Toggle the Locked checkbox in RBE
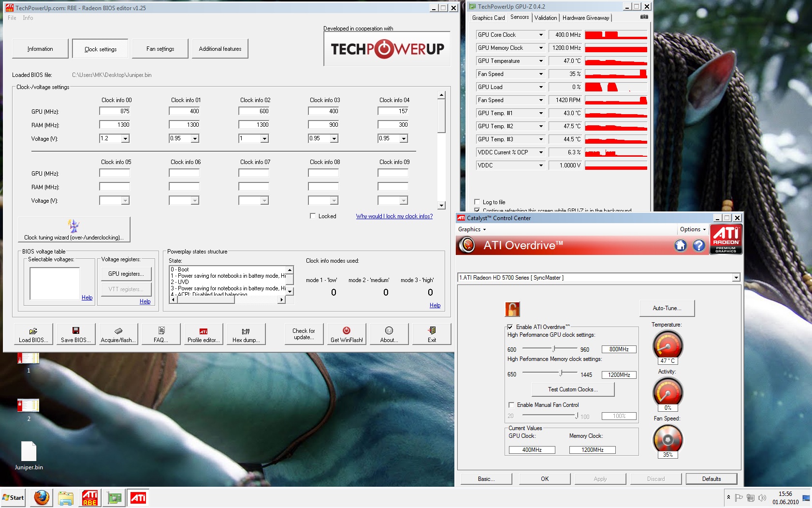The height and width of the screenshot is (508, 812). point(313,216)
